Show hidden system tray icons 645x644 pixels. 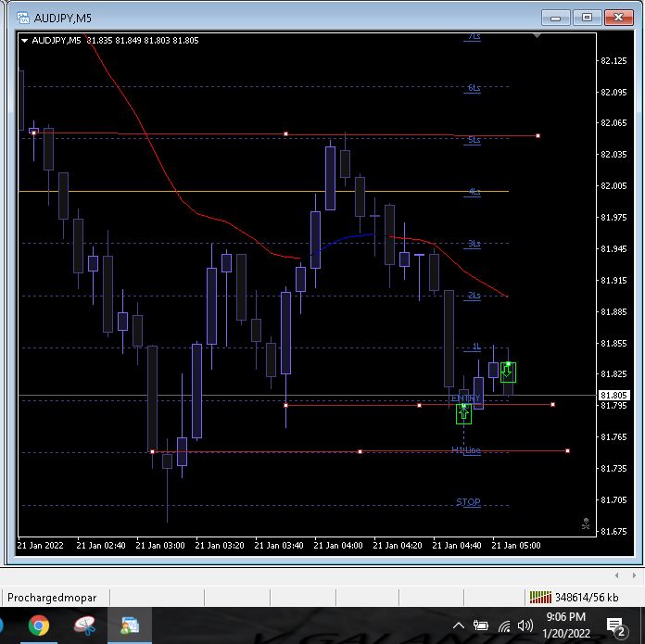(459, 625)
